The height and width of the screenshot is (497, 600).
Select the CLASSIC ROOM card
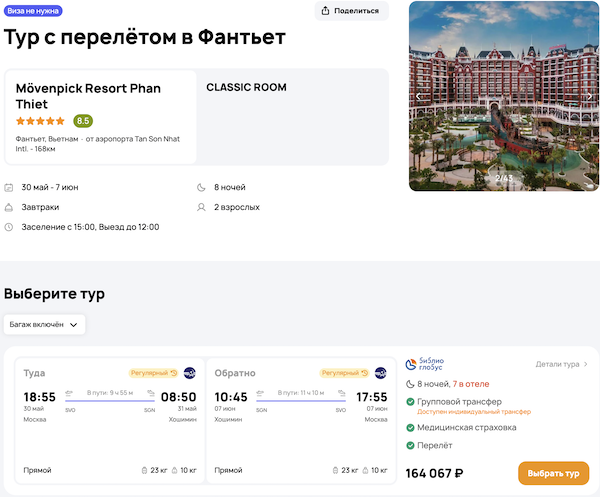pyautogui.click(x=296, y=116)
